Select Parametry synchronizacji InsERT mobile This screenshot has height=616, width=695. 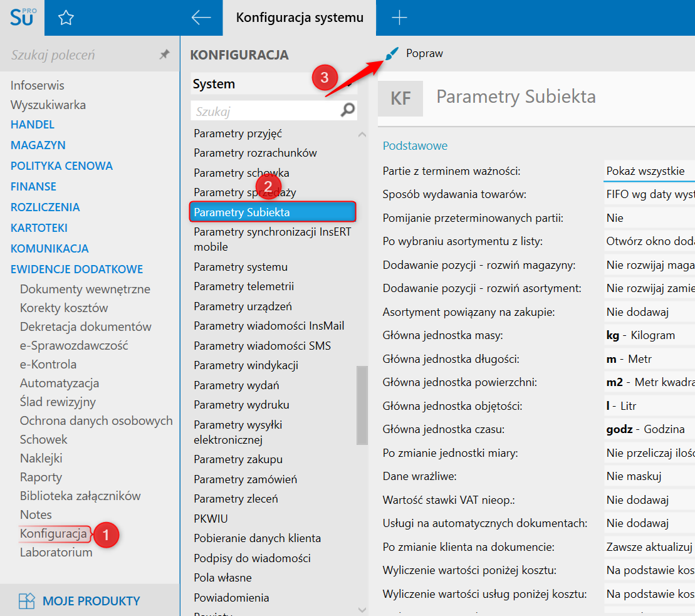(x=273, y=239)
